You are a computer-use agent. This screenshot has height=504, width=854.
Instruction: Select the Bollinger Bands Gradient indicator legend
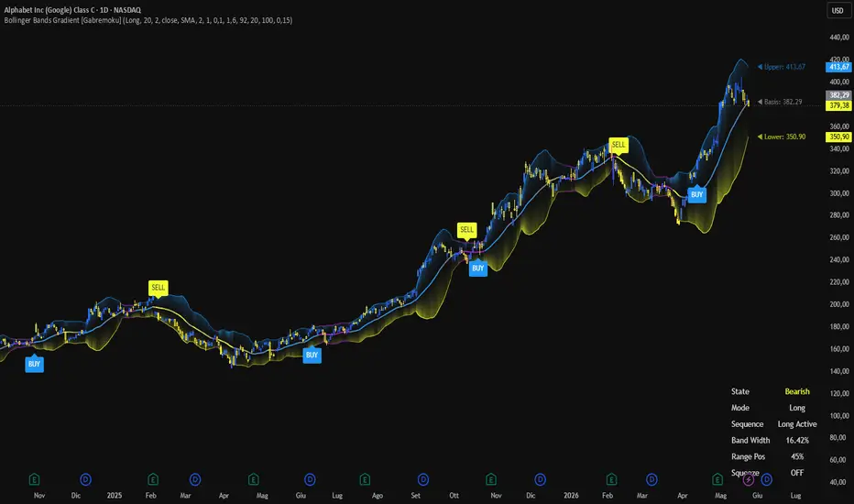[x=148, y=20]
